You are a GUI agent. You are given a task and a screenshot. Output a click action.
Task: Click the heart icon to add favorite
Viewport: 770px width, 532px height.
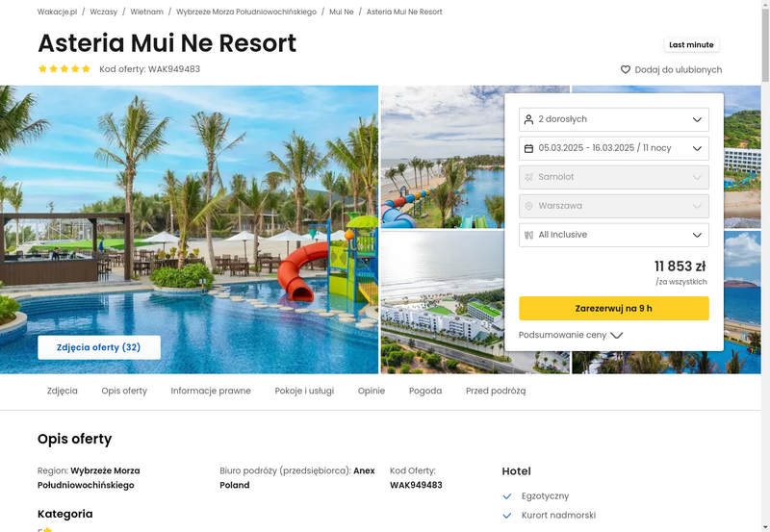coord(625,69)
